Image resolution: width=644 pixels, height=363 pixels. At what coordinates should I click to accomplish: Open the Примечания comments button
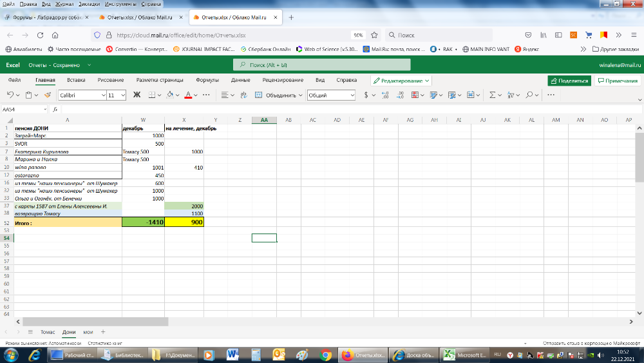click(618, 81)
